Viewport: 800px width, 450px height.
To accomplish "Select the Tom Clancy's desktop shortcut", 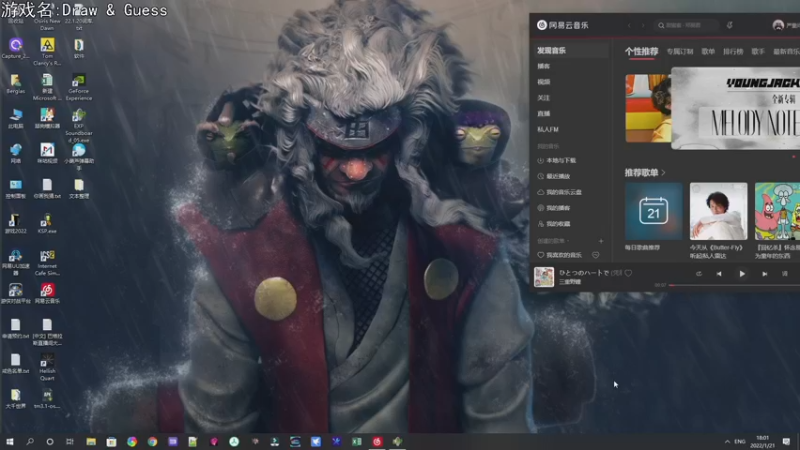I will point(47,52).
